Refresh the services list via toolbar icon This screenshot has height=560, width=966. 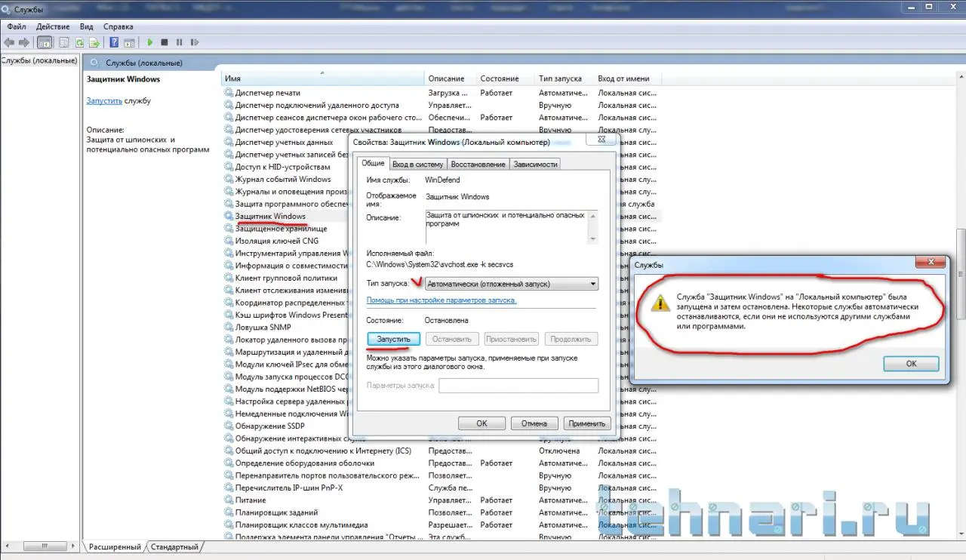point(79,42)
